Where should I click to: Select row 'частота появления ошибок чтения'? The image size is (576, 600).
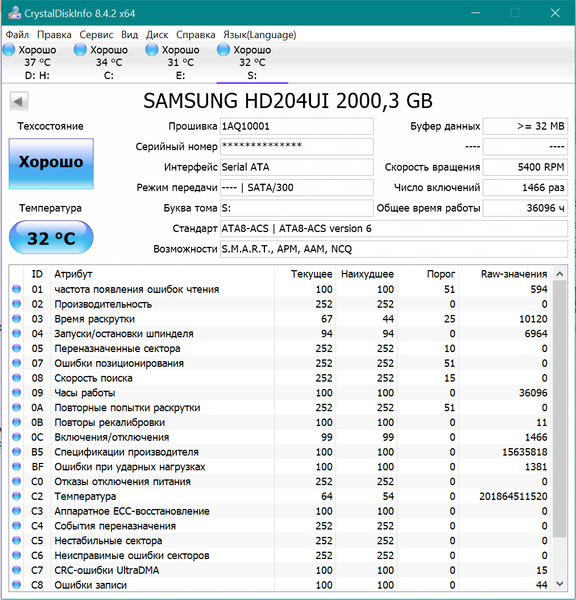(281, 289)
